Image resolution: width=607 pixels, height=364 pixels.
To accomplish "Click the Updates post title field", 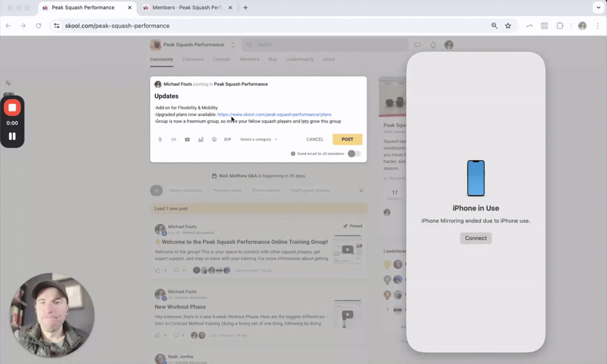I will pyautogui.click(x=167, y=96).
